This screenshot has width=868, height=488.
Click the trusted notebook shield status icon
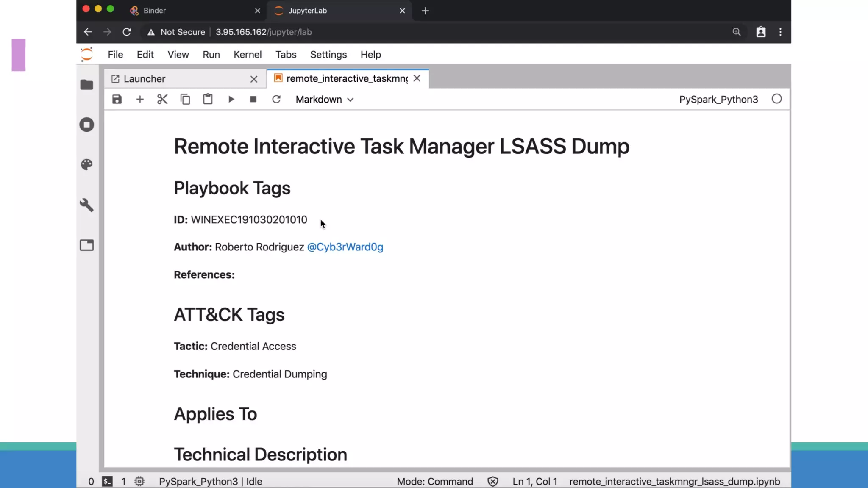pos(492,482)
